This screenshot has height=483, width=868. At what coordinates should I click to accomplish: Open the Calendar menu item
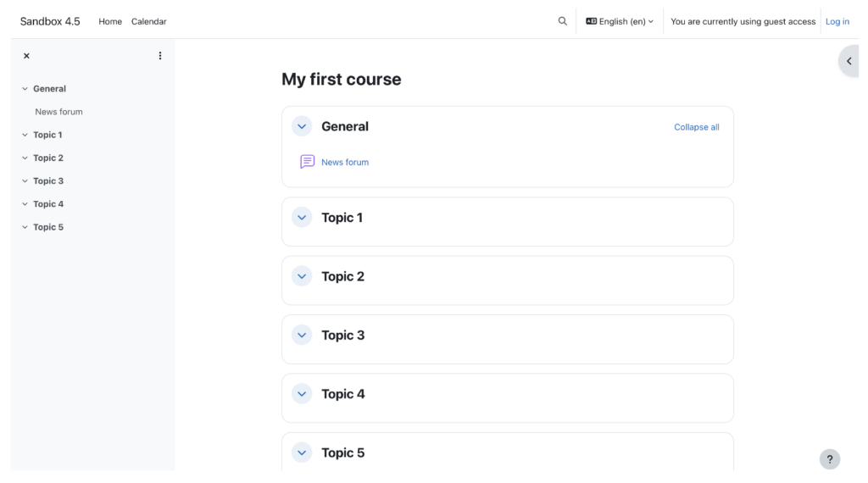pos(149,21)
